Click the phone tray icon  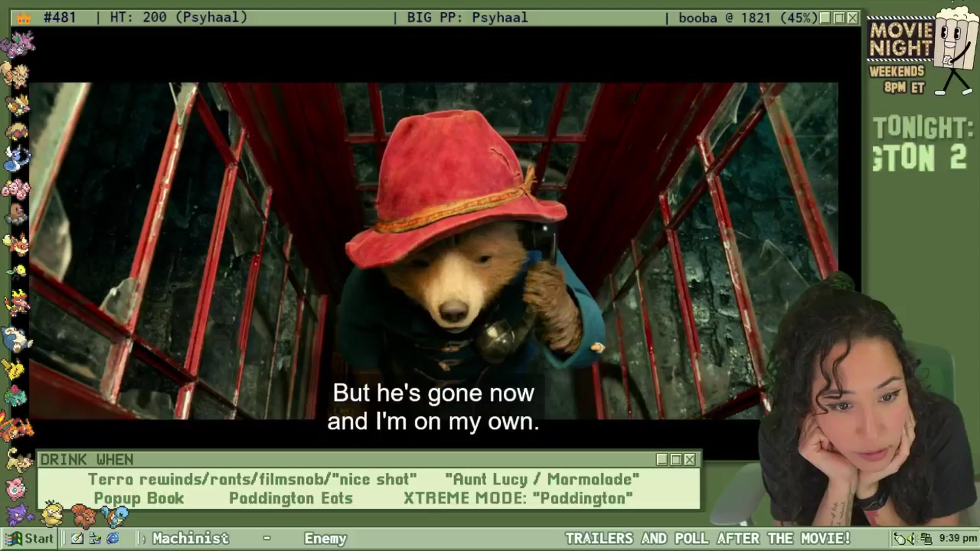(x=899, y=539)
